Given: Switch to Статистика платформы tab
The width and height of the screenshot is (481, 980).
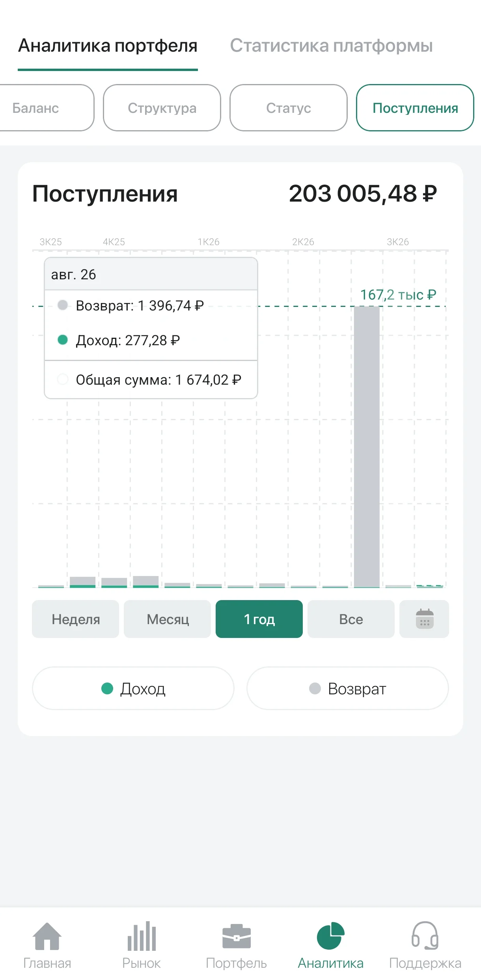Looking at the screenshot, I should coord(331,45).
